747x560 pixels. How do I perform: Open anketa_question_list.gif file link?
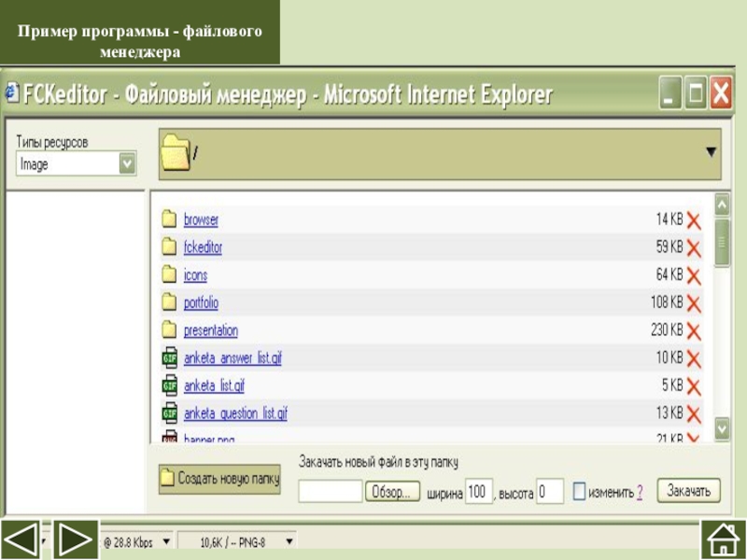[x=235, y=413]
